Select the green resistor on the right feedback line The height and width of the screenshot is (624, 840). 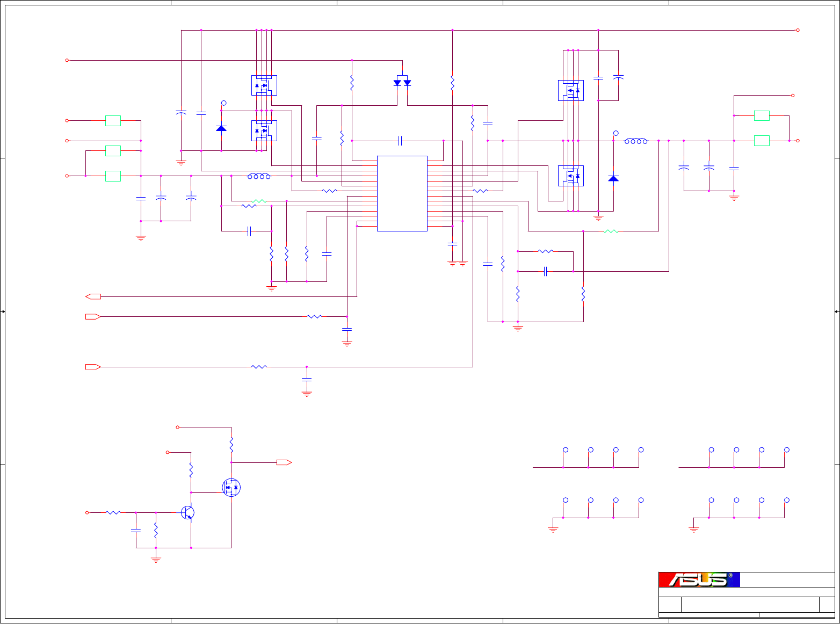pyautogui.click(x=611, y=231)
